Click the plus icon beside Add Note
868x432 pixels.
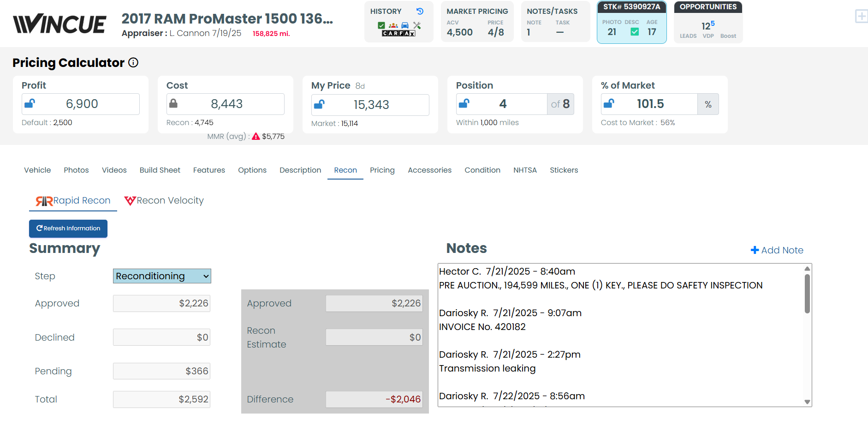click(755, 250)
